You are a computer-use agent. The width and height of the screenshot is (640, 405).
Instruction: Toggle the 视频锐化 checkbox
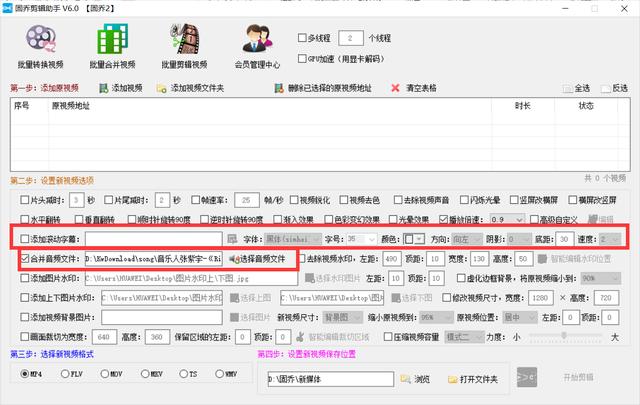click(x=294, y=200)
